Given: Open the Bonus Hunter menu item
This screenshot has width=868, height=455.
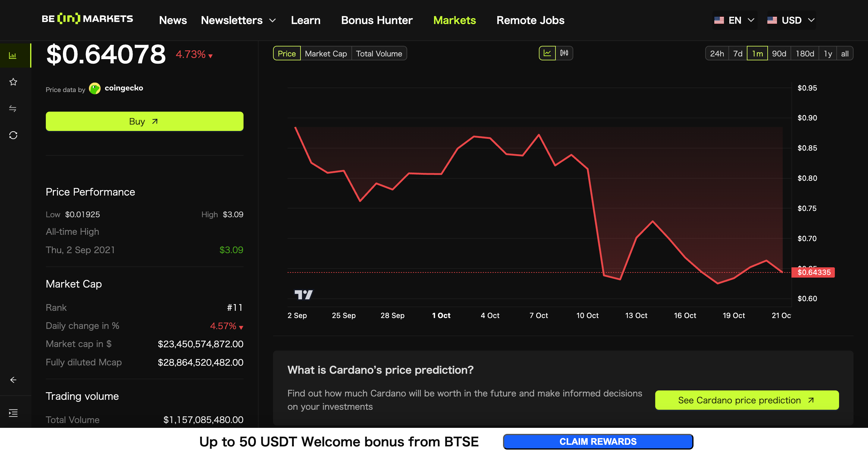Looking at the screenshot, I should click(x=377, y=20).
